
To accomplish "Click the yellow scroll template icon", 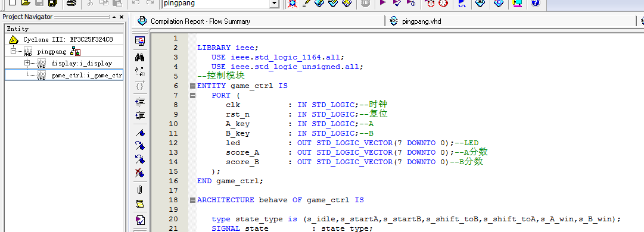I will (140, 203).
